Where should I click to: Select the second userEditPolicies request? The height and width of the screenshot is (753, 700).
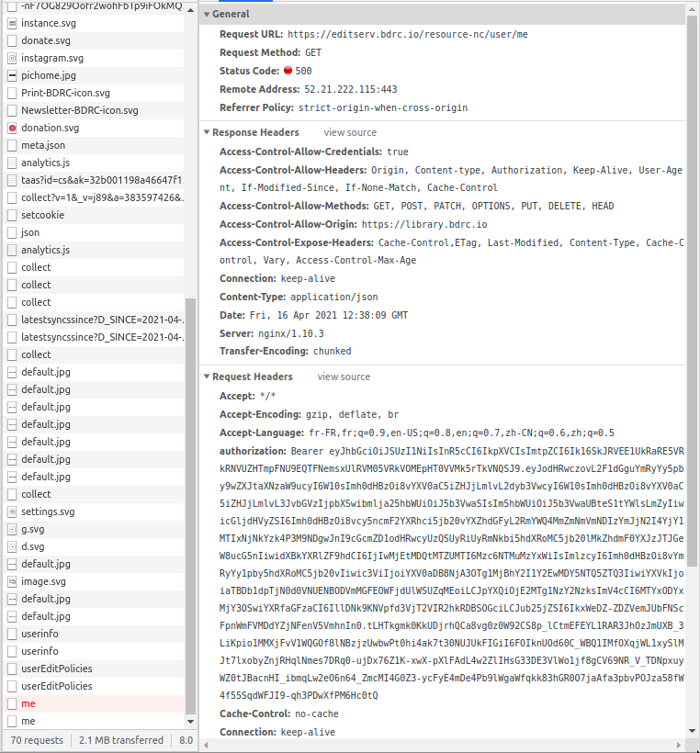(94, 686)
